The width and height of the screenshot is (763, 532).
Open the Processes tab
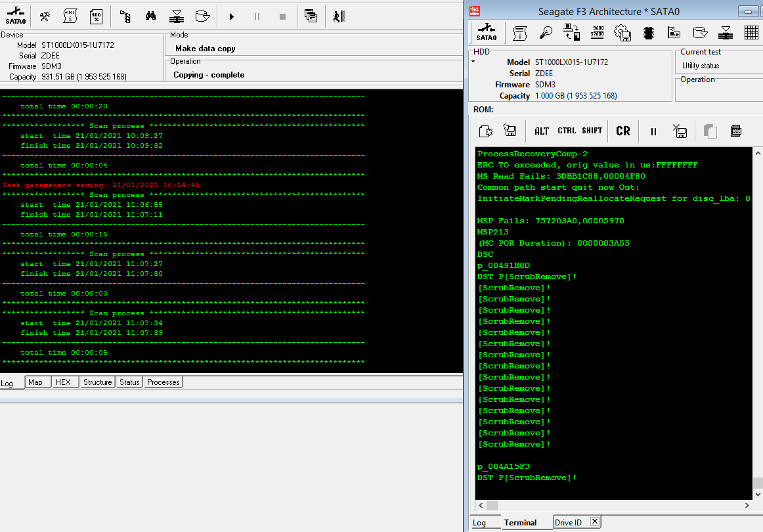pyautogui.click(x=163, y=382)
